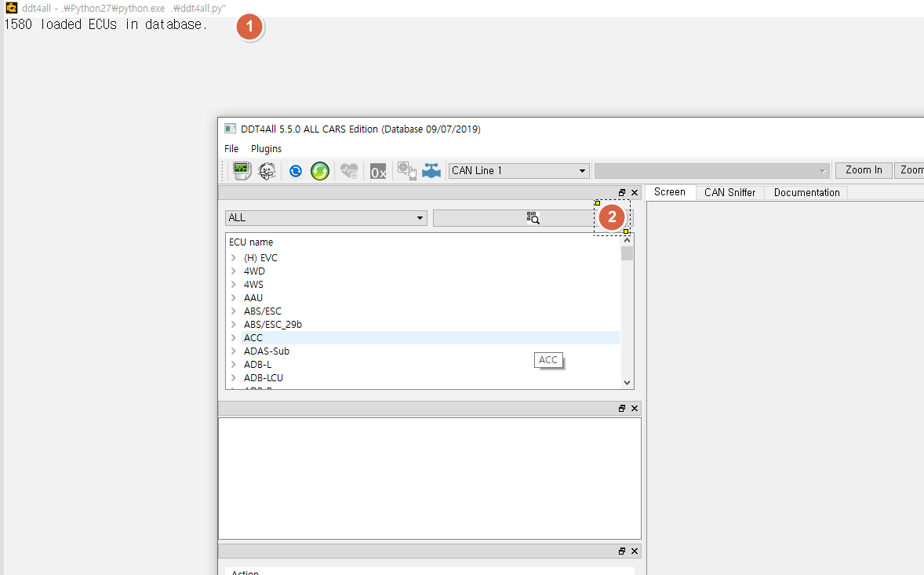Expand the ADB-LCU tree node
The height and width of the screenshot is (575, 924).
click(234, 377)
